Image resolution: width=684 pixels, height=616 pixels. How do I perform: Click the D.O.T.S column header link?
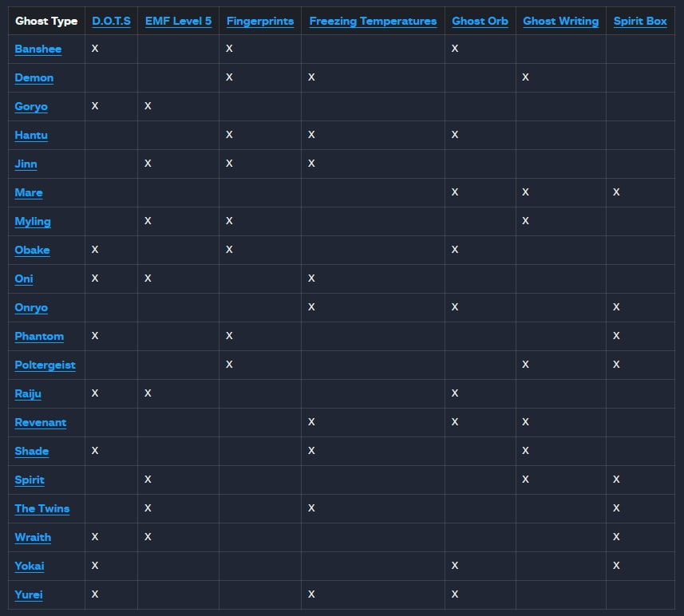111,22
